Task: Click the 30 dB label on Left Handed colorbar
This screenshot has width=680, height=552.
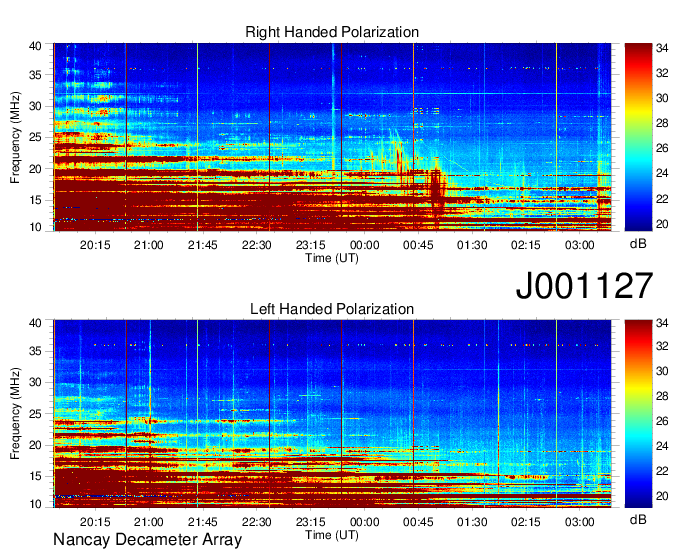Action: (x=662, y=371)
